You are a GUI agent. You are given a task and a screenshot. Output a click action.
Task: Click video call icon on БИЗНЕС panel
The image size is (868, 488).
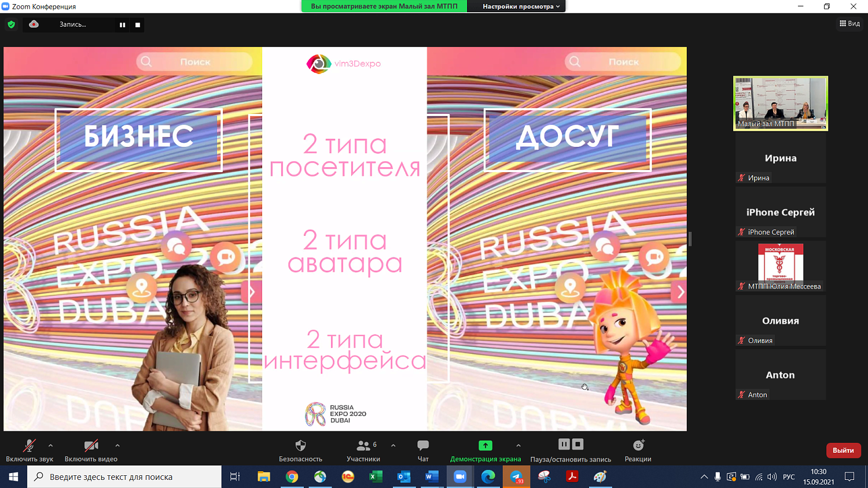[225, 257]
